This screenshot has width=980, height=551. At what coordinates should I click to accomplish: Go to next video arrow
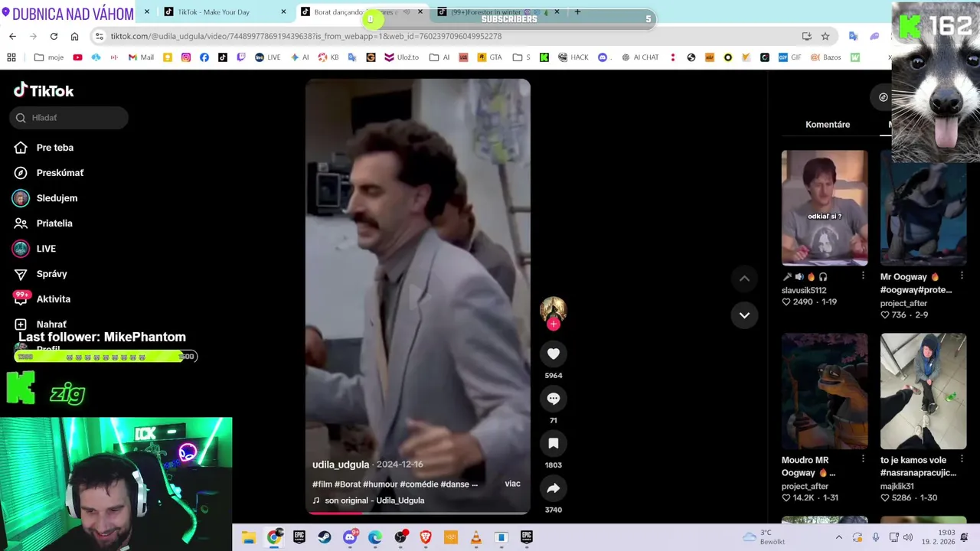[x=744, y=315]
